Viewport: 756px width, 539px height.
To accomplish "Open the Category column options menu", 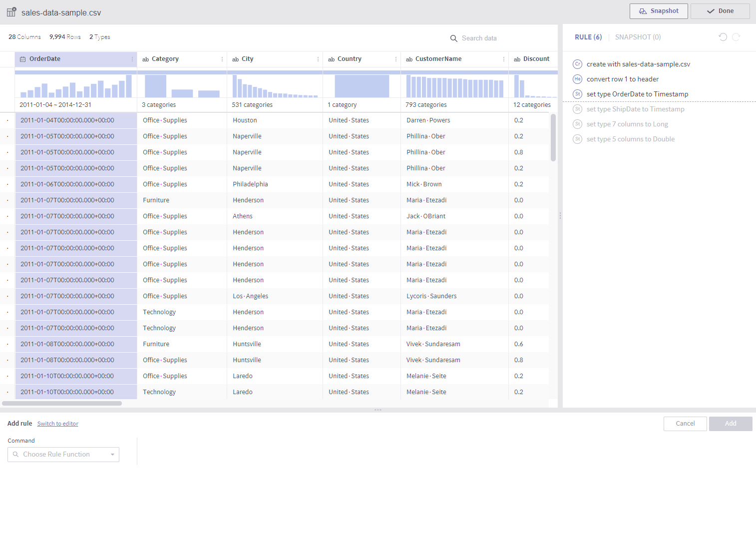I will (222, 59).
